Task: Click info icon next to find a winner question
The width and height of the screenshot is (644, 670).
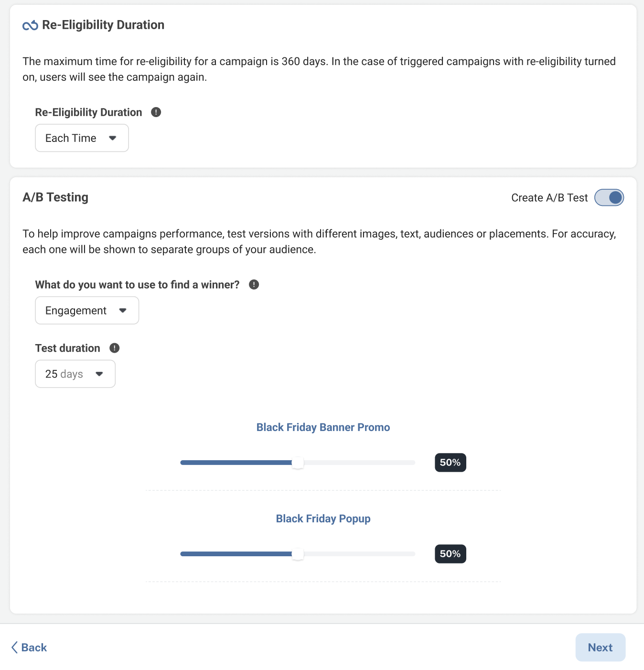Action: [x=254, y=285]
